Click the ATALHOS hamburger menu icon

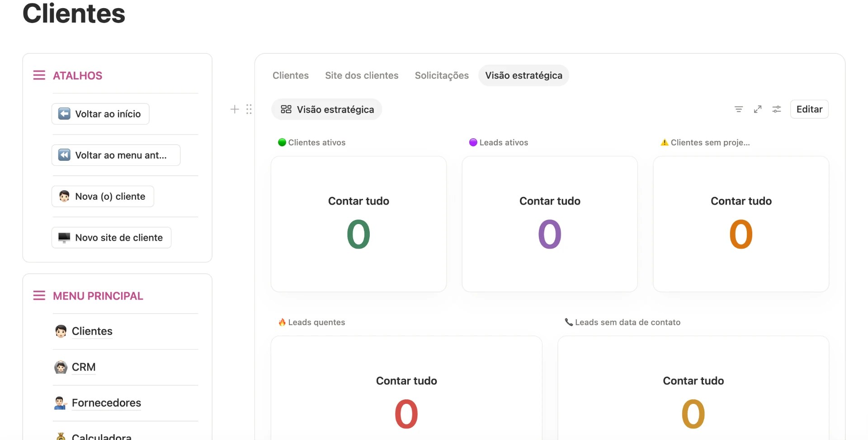39,75
